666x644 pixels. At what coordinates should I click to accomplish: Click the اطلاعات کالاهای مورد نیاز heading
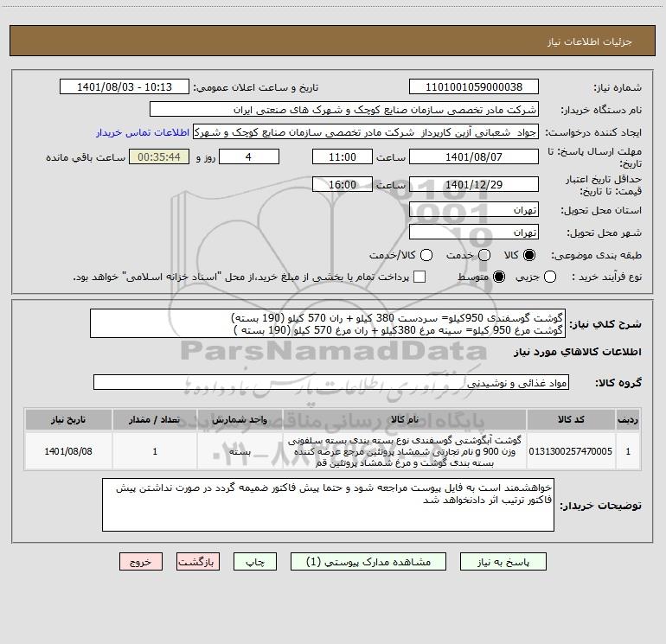point(577,352)
